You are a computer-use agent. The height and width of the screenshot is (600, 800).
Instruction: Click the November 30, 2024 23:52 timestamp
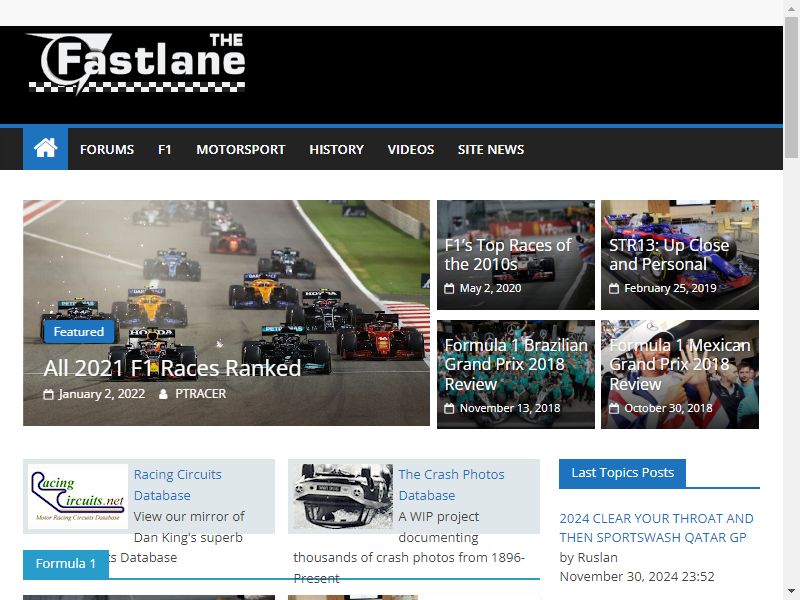pos(637,577)
